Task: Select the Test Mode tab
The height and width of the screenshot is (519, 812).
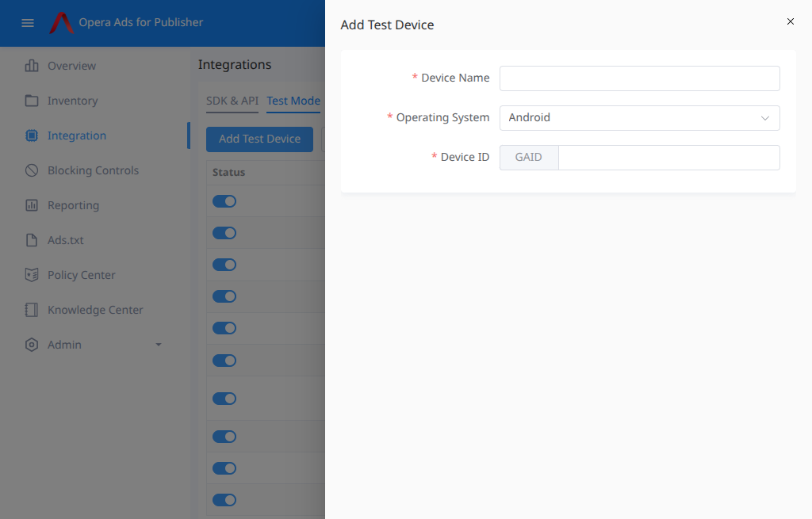Action: (x=293, y=101)
